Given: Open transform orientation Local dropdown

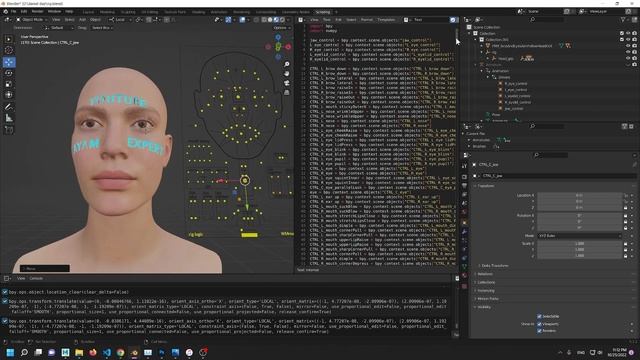Looking at the screenshot, I should (x=119, y=20).
